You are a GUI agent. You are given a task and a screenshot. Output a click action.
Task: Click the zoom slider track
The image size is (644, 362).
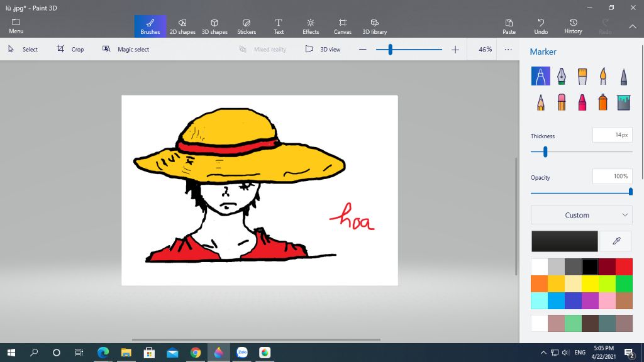[x=409, y=50]
